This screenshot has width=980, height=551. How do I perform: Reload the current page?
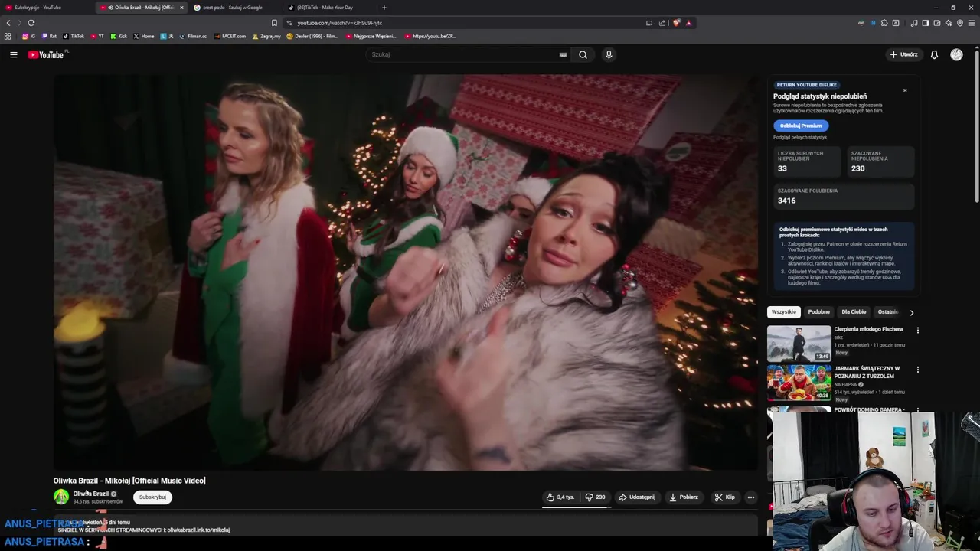(31, 23)
